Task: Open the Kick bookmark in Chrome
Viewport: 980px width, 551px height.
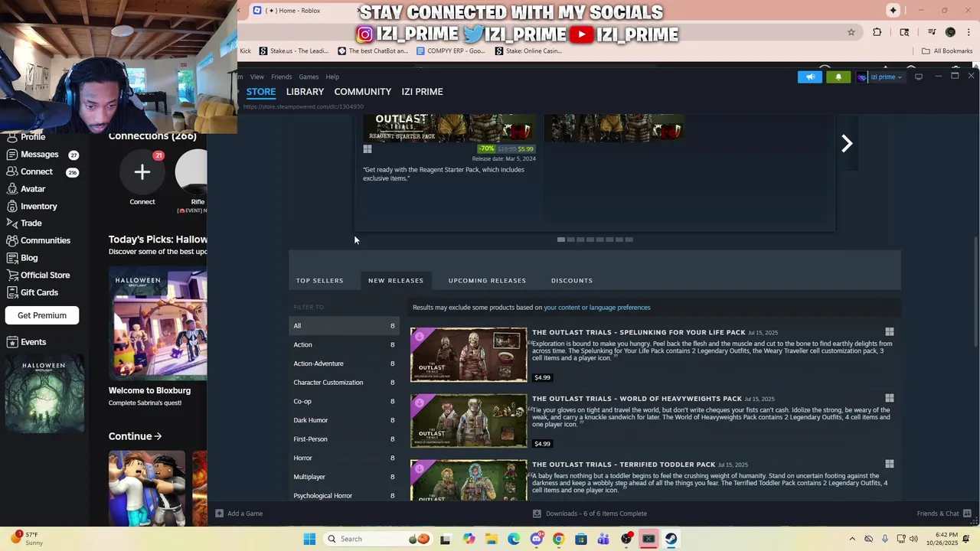Action: click(245, 51)
